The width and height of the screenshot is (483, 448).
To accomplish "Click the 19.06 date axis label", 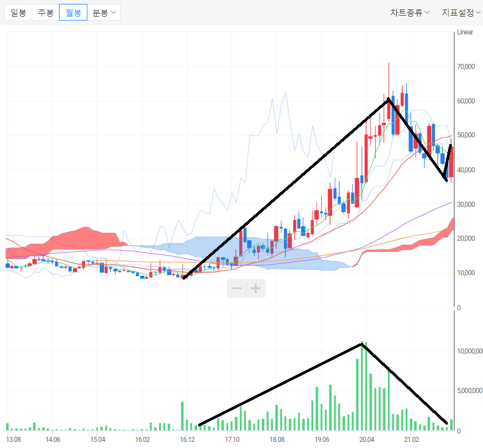I will point(322,439).
